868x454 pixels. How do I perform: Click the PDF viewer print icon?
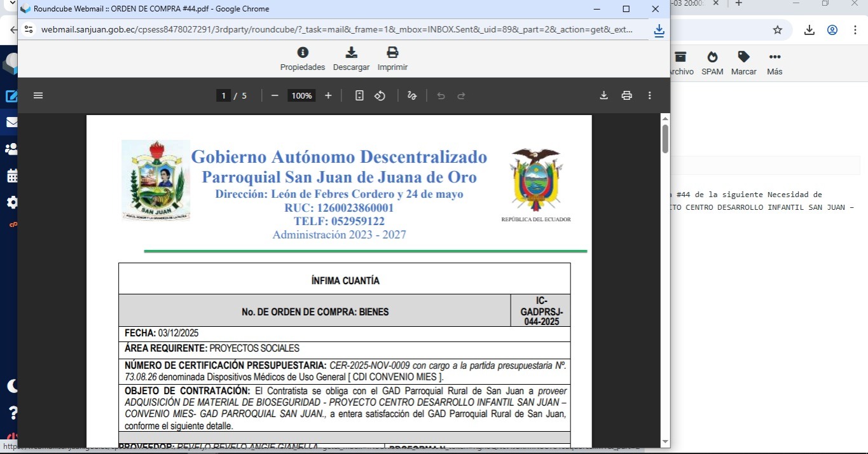[x=627, y=95]
